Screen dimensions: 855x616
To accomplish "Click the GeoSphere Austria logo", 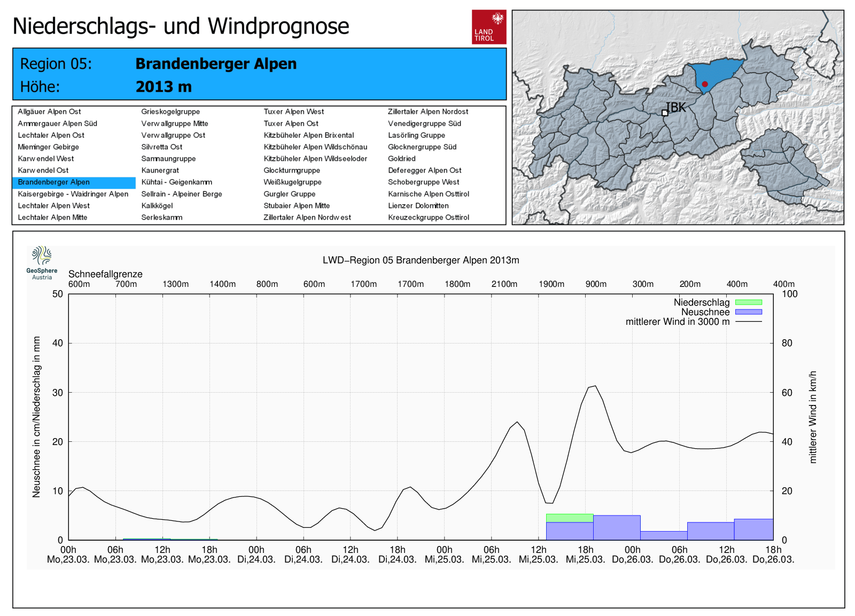I will (42, 262).
